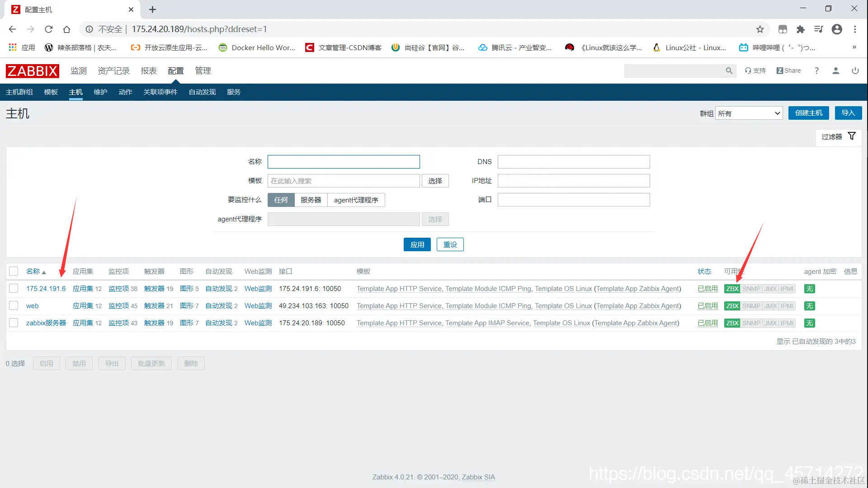Click the logout power icon
868x488 pixels.
point(855,71)
